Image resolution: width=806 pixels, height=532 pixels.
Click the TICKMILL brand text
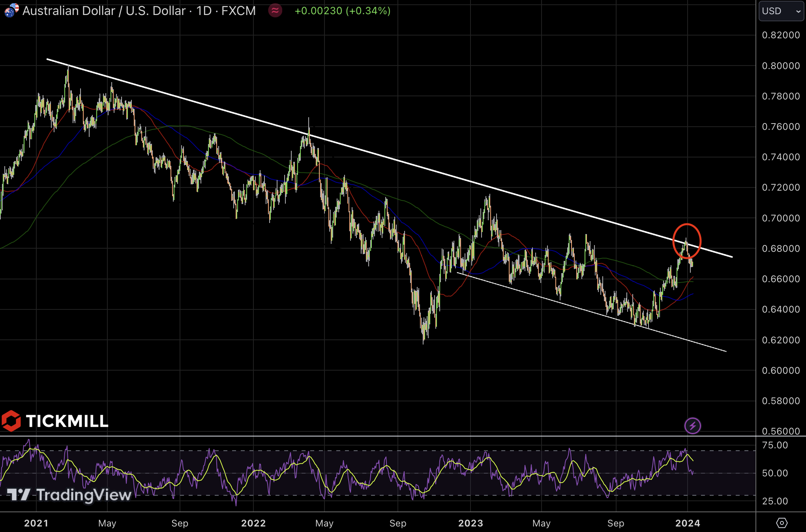point(67,421)
